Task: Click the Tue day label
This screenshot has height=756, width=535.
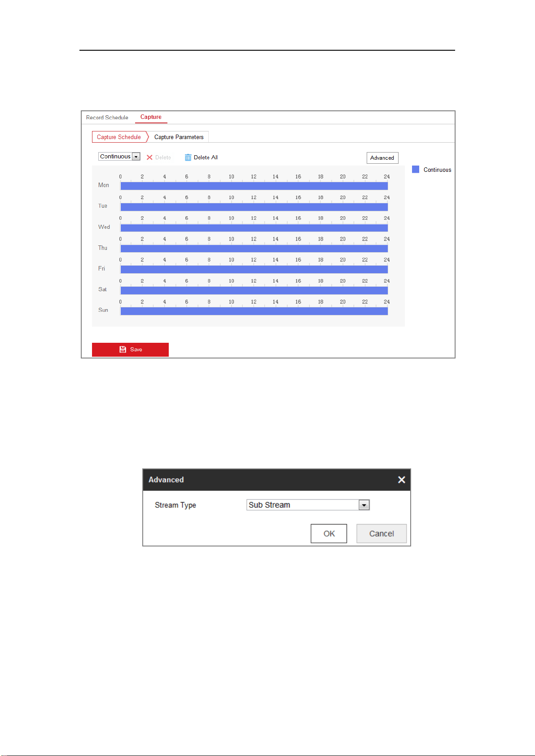Action: coord(103,206)
